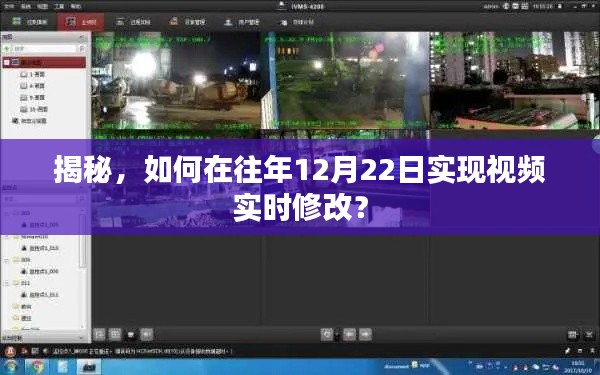The height and width of the screenshot is (375, 600).
Task: Open the 006 folder in camera tree
Action: (22, 260)
